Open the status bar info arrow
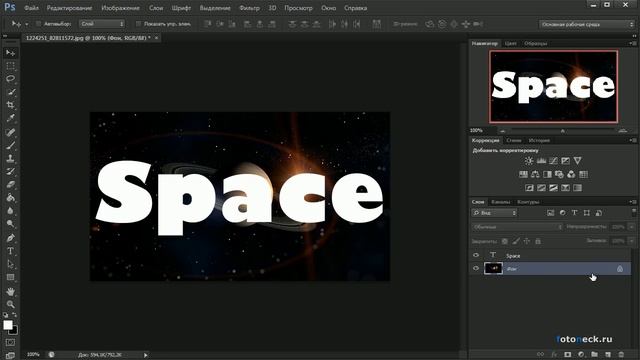The width and height of the screenshot is (640, 360). point(145,355)
